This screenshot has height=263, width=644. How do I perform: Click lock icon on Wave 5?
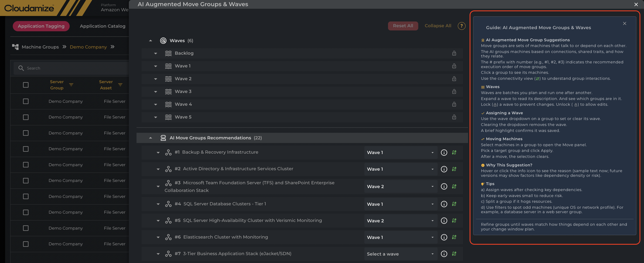click(454, 117)
